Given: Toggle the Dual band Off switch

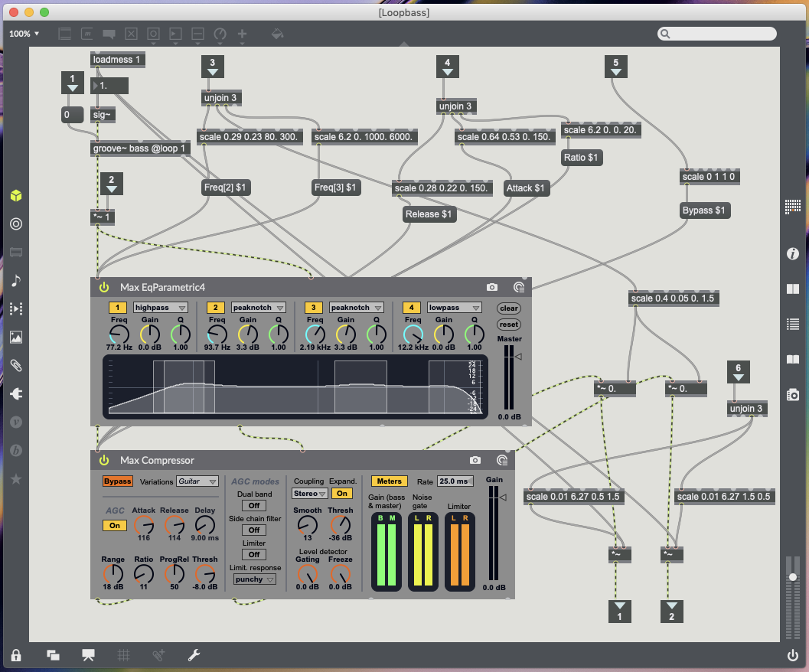Looking at the screenshot, I should (x=254, y=506).
